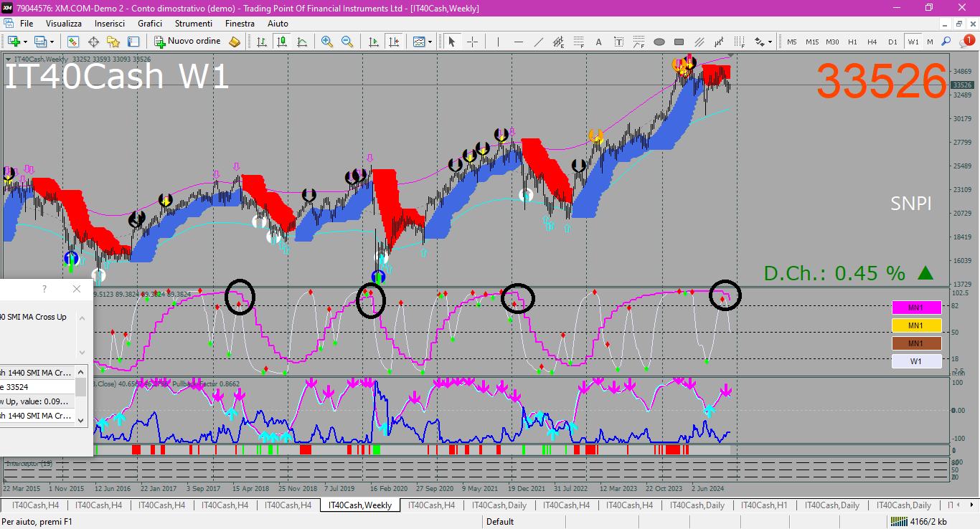Screen dimensions: 980x529
Task: Click the new chart plus icon
Action: 14,42
